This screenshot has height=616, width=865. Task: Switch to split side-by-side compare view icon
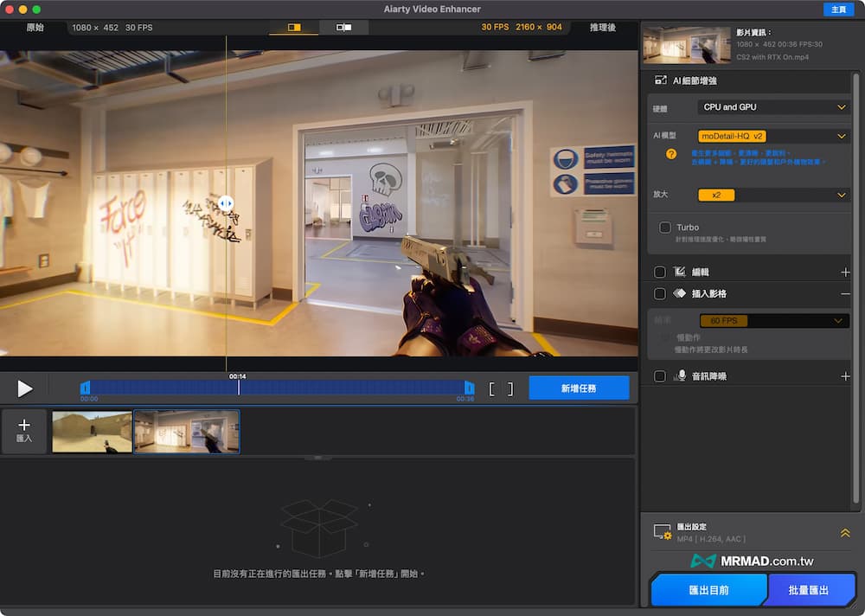click(x=343, y=28)
